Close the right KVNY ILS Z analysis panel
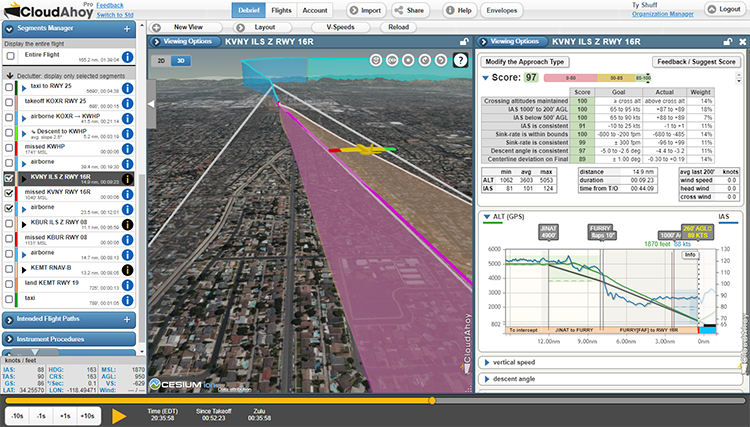The height and width of the screenshot is (427, 750). [742, 42]
